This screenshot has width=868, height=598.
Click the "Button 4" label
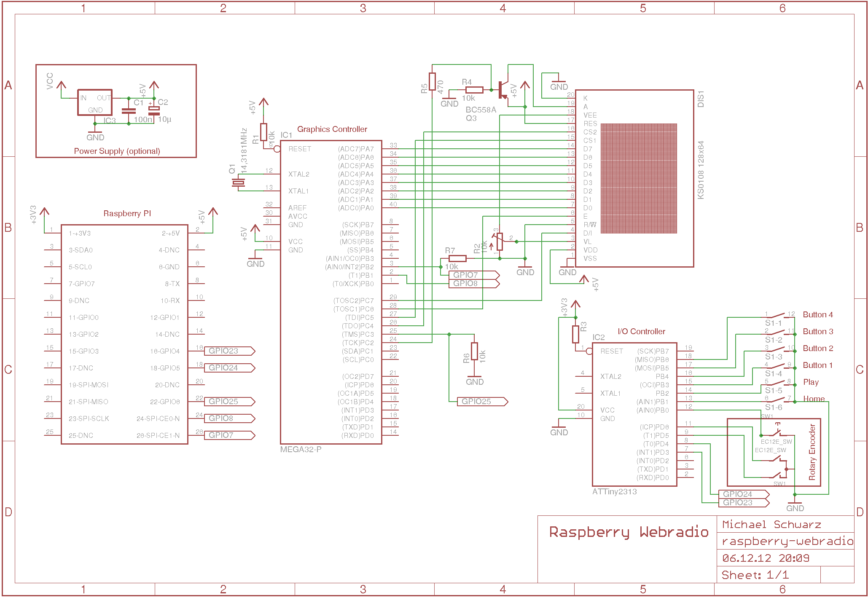(x=818, y=315)
